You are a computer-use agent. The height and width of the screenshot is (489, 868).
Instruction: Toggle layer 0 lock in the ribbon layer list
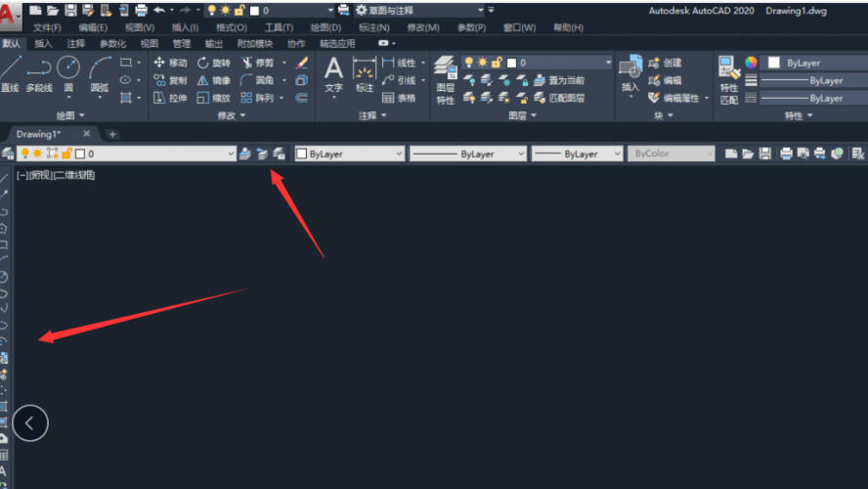(x=497, y=63)
